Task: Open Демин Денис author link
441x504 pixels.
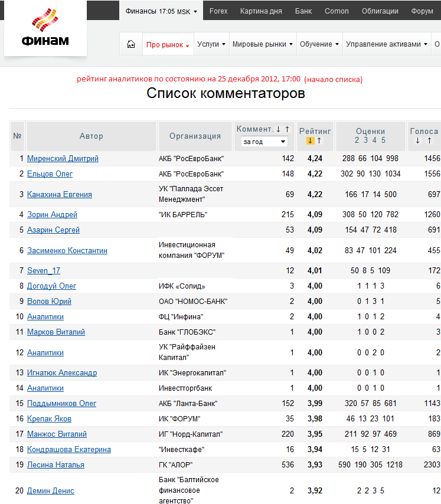Action: pos(50,491)
